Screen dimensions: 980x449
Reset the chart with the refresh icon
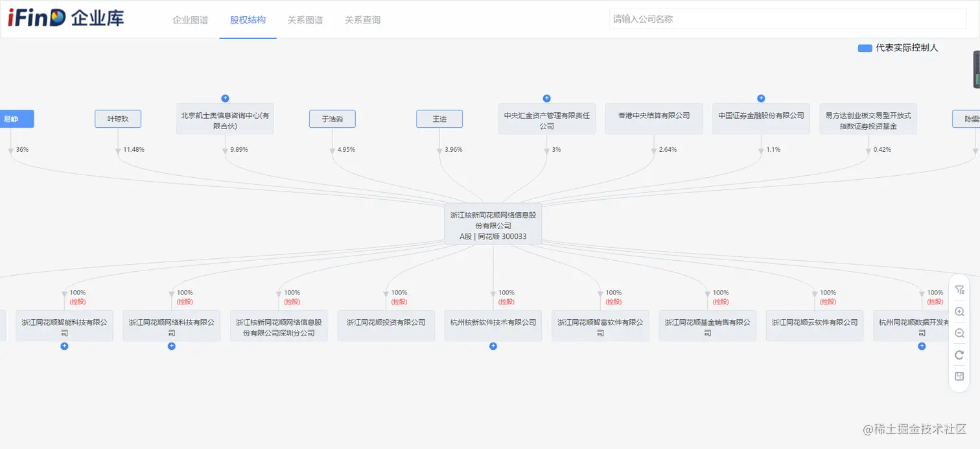[960, 355]
